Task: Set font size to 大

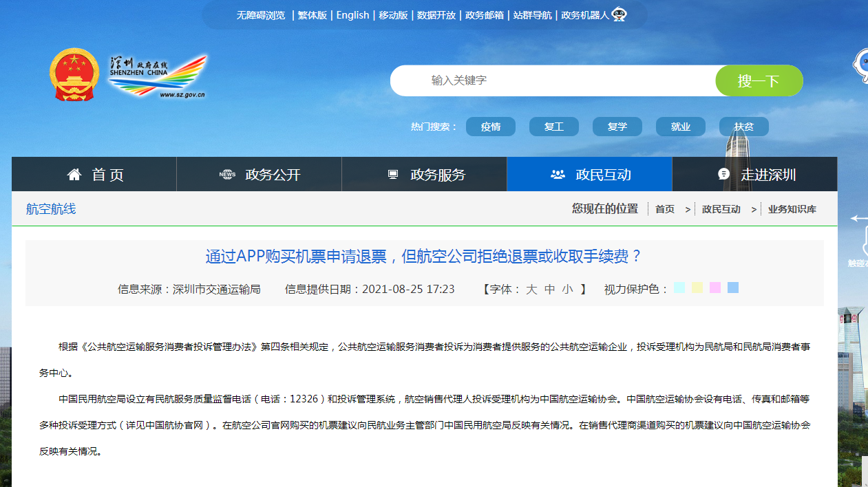Action: [x=531, y=290]
